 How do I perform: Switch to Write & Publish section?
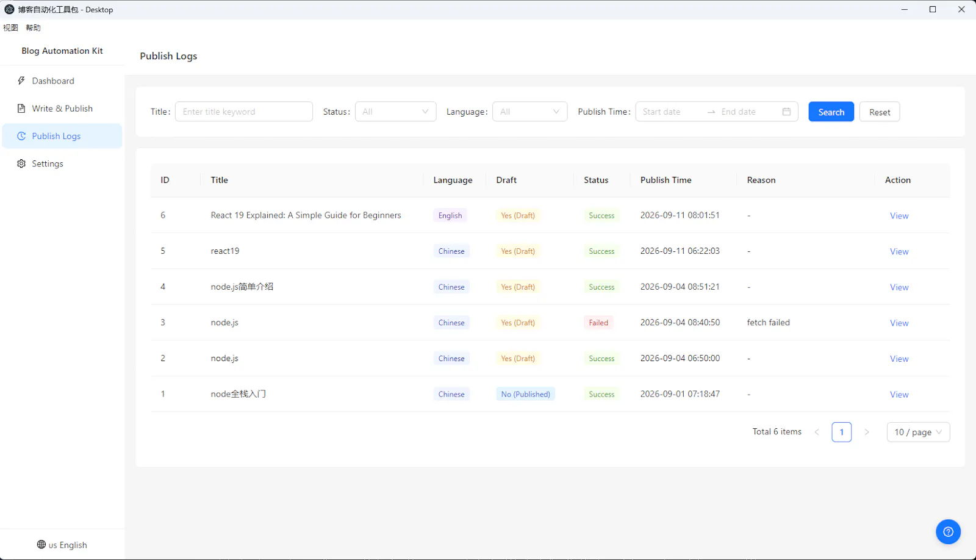point(62,109)
